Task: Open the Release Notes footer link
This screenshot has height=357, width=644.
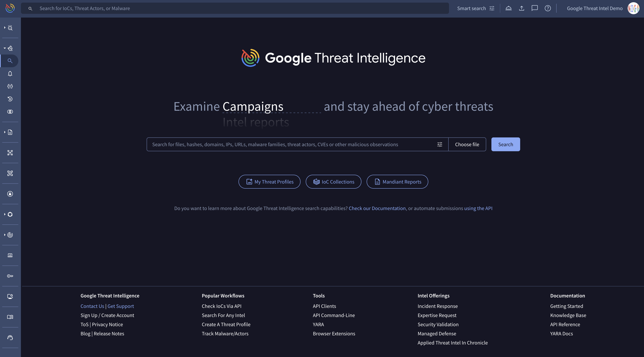Action: pyautogui.click(x=109, y=333)
